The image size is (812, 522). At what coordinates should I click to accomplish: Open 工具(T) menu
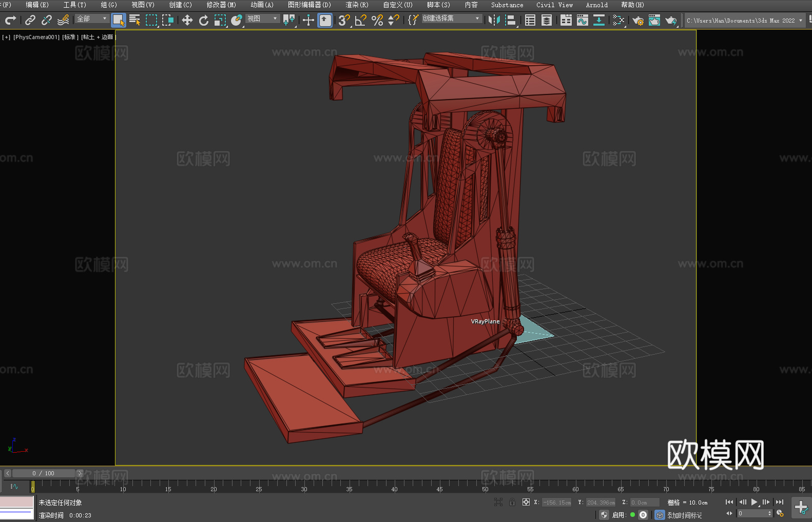coord(74,5)
